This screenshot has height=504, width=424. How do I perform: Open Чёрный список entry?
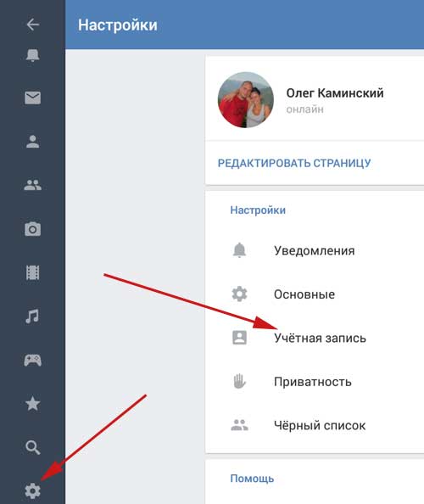click(315, 425)
